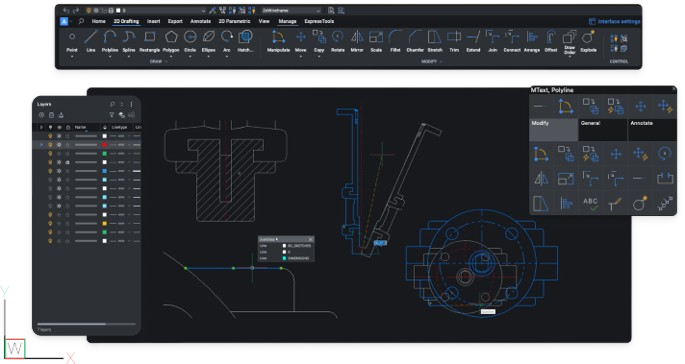Select the Move tool in ribbon
The image size is (685, 364).
pos(301,37)
